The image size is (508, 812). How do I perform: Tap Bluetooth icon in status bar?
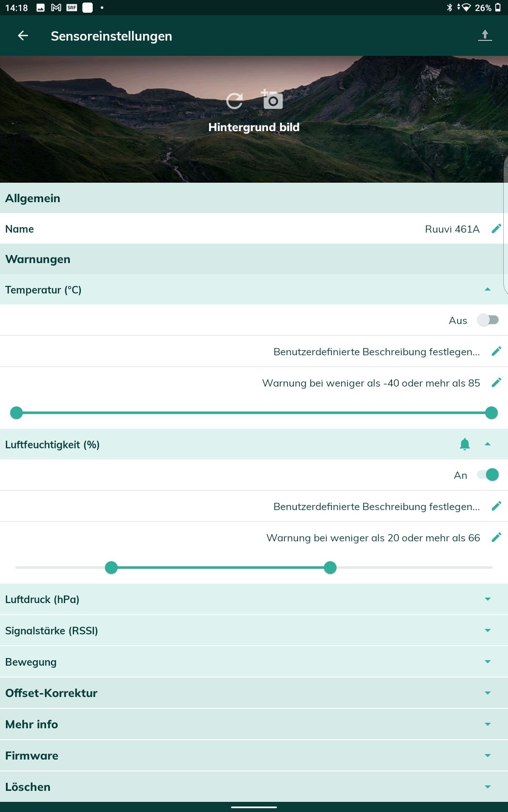click(450, 8)
